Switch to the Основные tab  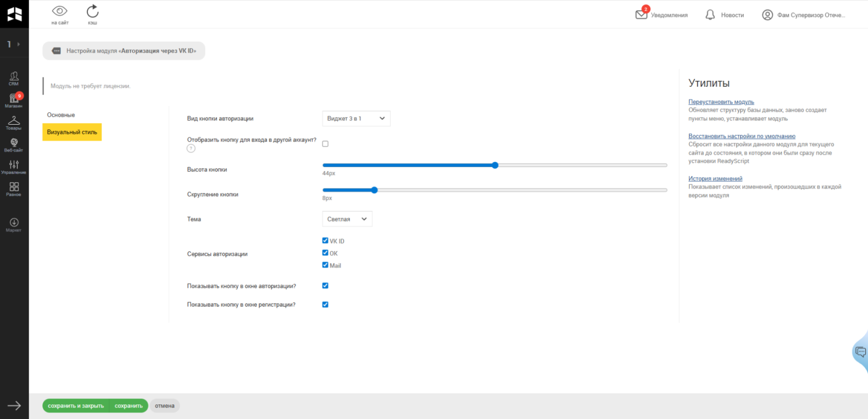[61, 115]
